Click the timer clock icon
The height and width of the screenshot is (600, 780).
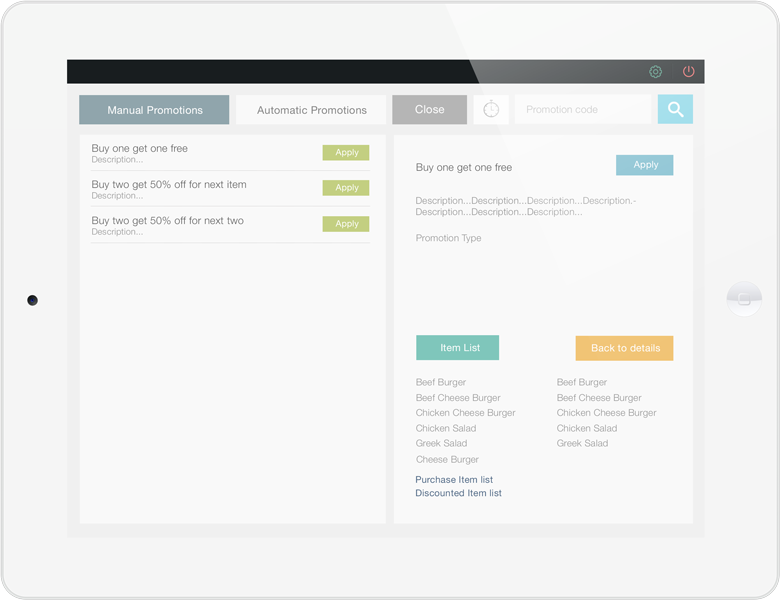point(491,110)
